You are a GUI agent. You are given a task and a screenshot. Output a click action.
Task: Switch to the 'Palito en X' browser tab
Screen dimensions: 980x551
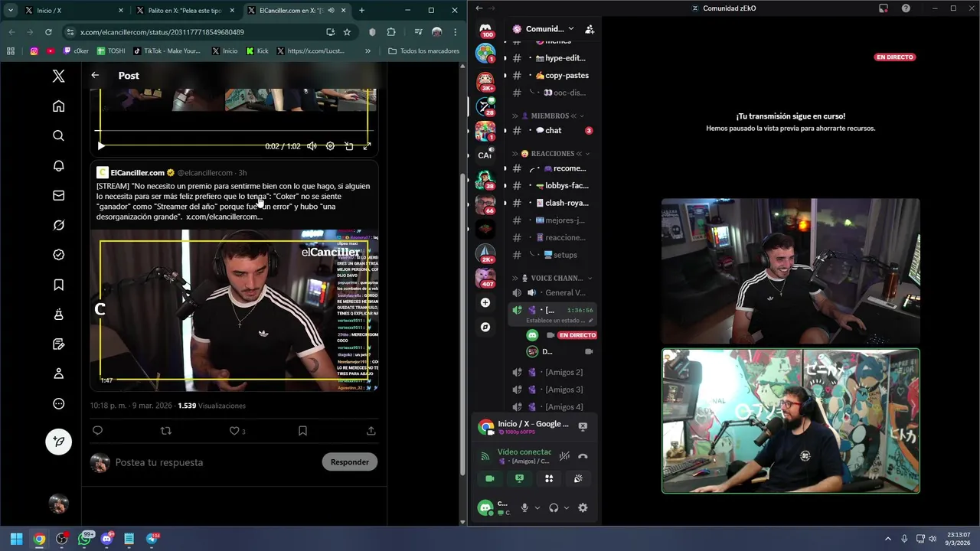point(184,11)
